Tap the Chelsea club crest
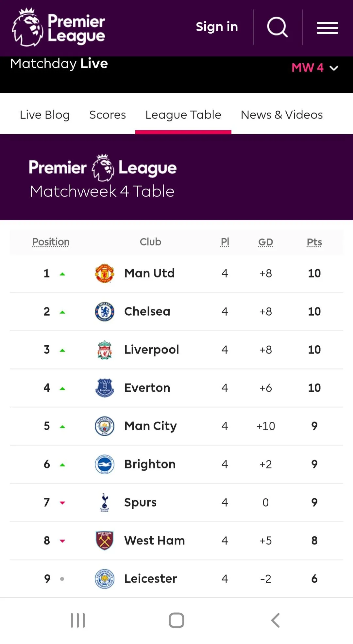 click(105, 312)
